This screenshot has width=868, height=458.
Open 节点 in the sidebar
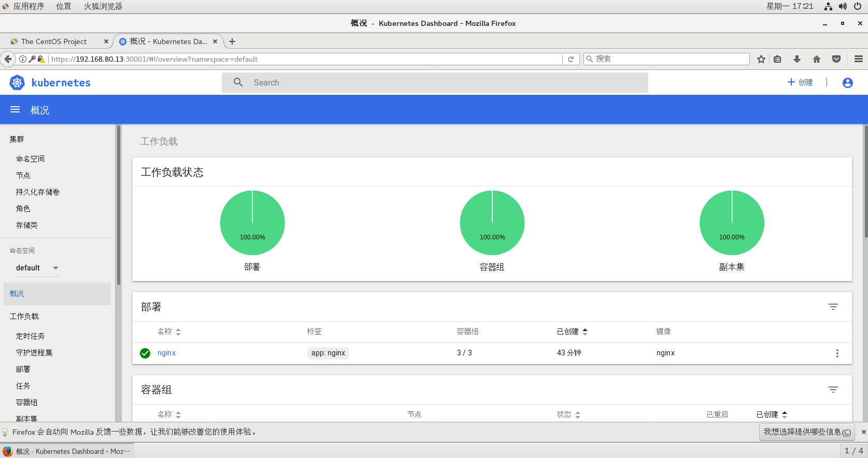pos(23,176)
